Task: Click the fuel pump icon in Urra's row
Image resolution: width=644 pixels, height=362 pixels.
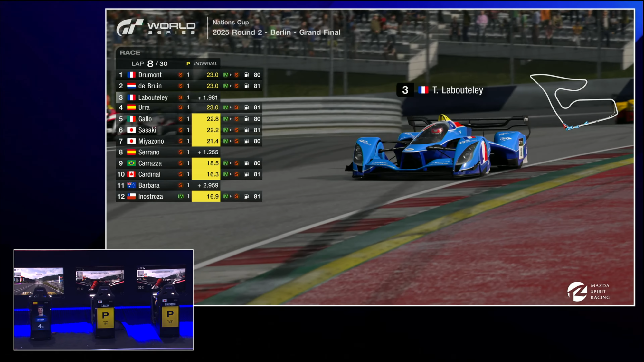Action: coord(247,107)
